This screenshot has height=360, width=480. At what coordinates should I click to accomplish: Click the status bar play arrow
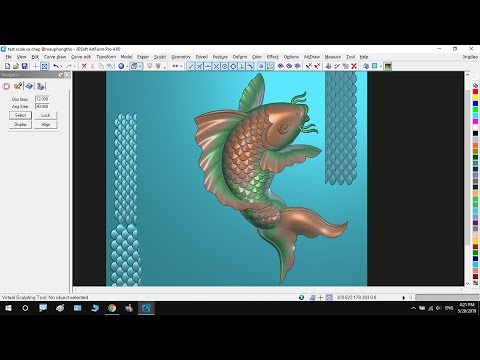(404, 297)
